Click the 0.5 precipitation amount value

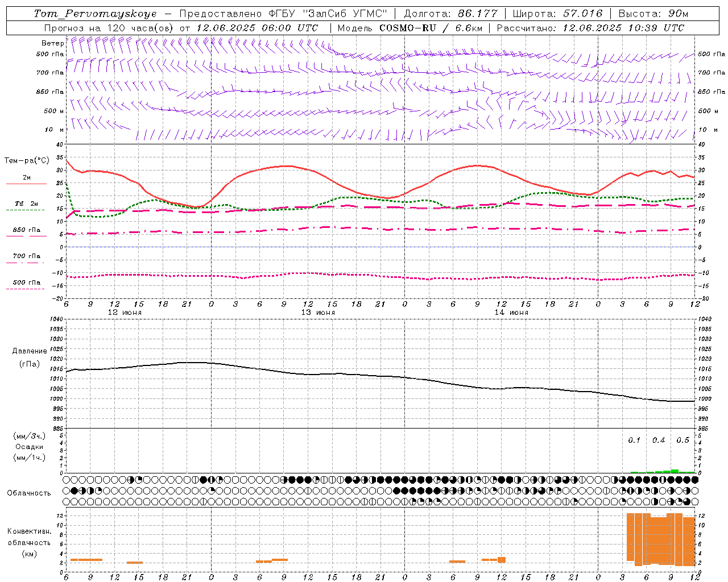tap(682, 440)
